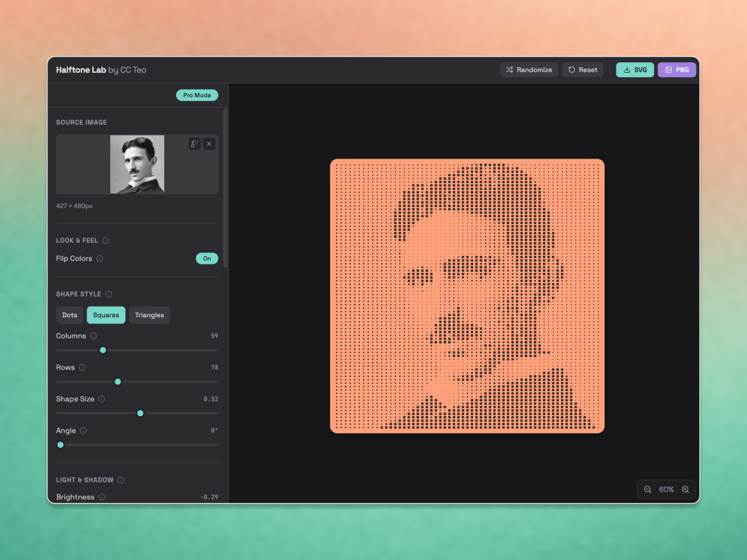Switch to the Triangles shape style
Viewport: 747px width, 560px height.
point(149,315)
